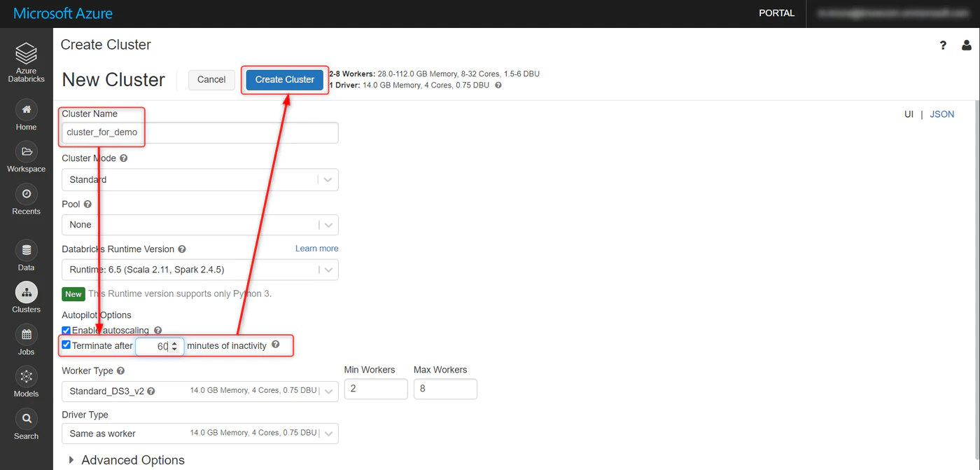
Task: Open the user account icon
Action: tap(967, 46)
